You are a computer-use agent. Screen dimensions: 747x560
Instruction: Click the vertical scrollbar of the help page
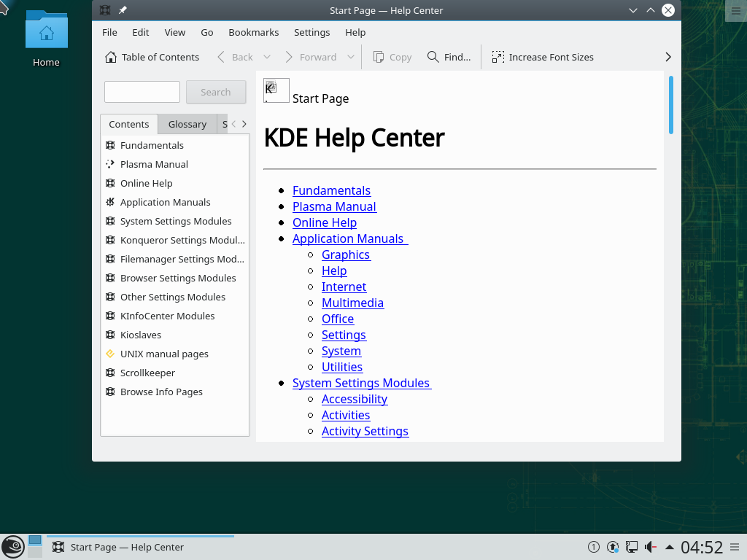[670, 105]
